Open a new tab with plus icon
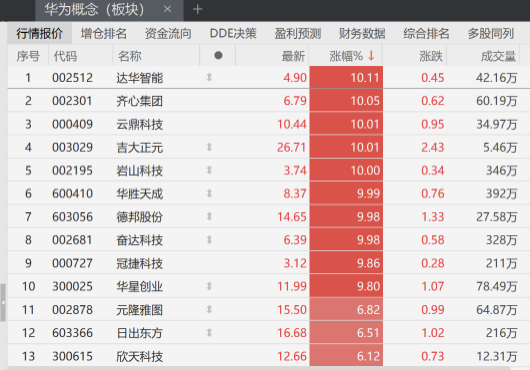 pyautogui.click(x=197, y=9)
